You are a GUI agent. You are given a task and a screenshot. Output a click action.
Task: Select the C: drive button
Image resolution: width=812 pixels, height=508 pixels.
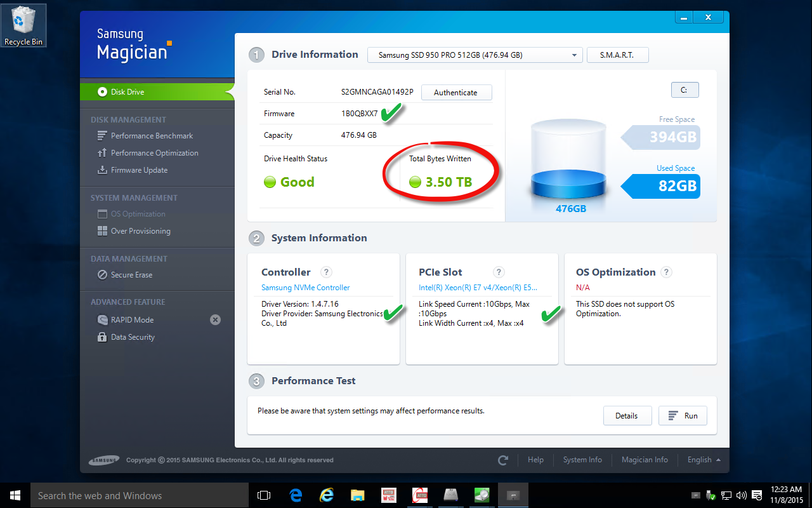pyautogui.click(x=684, y=90)
